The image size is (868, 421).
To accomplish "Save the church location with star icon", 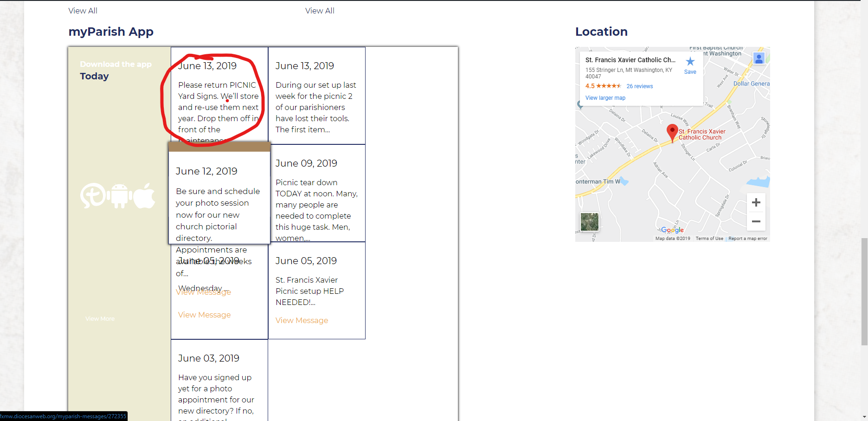I will point(690,65).
